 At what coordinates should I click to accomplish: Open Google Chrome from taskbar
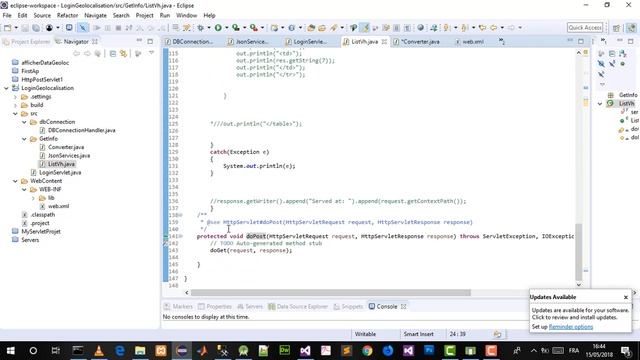367,351
